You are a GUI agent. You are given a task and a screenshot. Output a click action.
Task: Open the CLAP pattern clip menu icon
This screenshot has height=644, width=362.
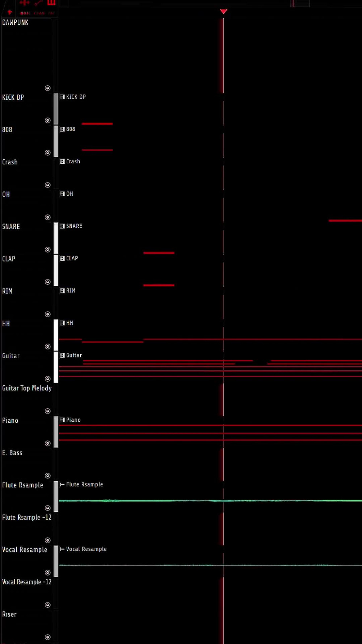(62, 258)
